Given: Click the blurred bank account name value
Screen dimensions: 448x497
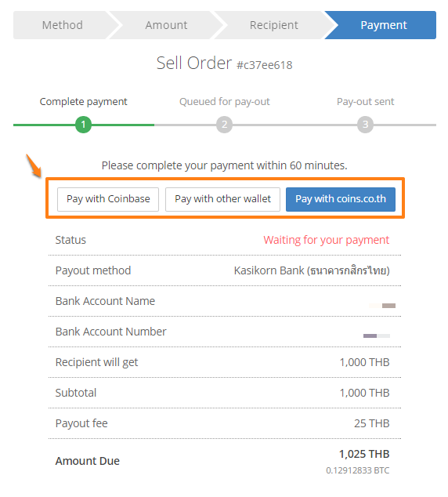Looking at the screenshot, I should (382, 306).
